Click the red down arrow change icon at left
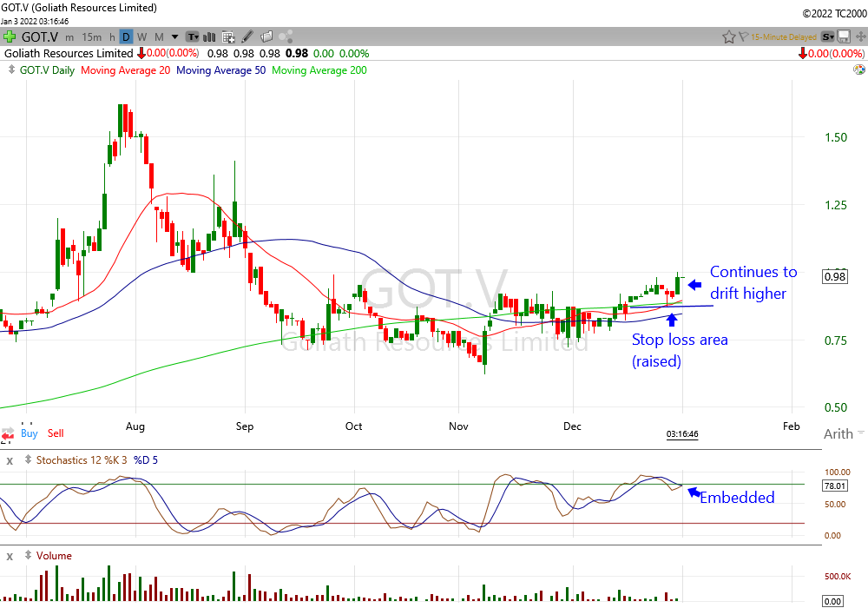The image size is (868, 608). click(x=141, y=54)
